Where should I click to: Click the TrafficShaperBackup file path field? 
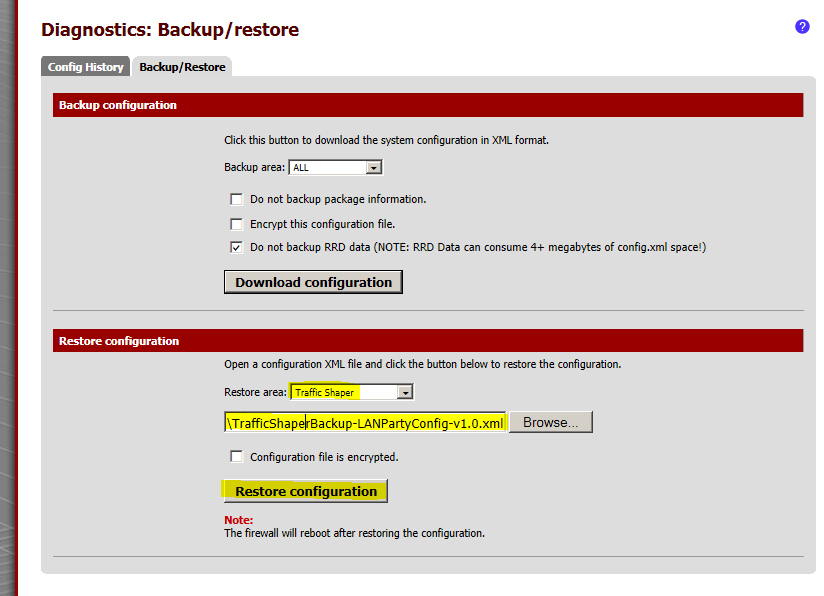coord(365,422)
